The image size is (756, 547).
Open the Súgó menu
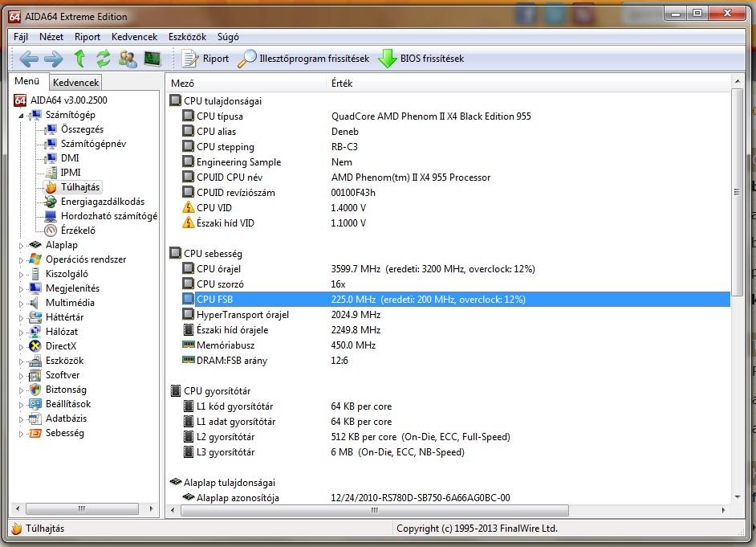click(228, 37)
